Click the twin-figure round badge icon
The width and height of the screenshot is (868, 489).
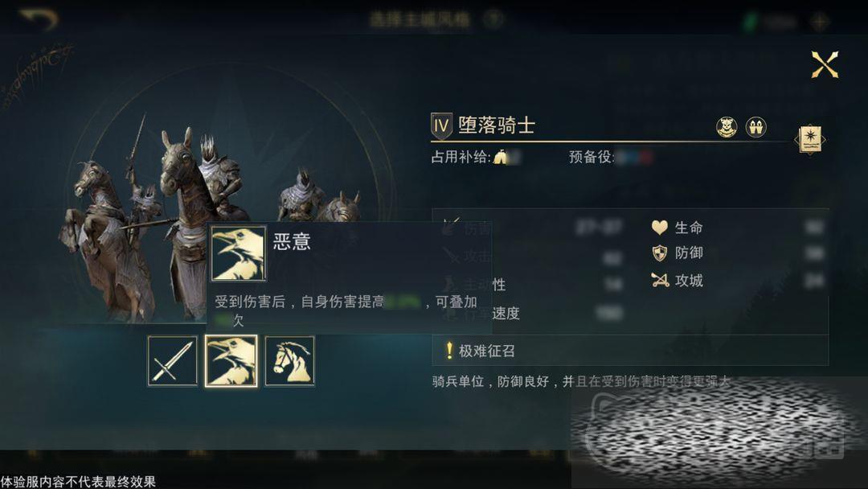pos(755,127)
